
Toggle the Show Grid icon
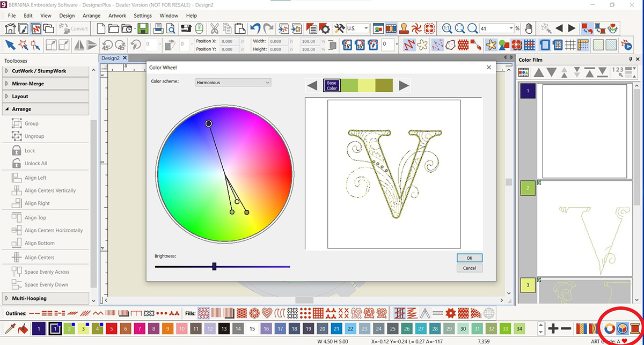tap(570, 45)
